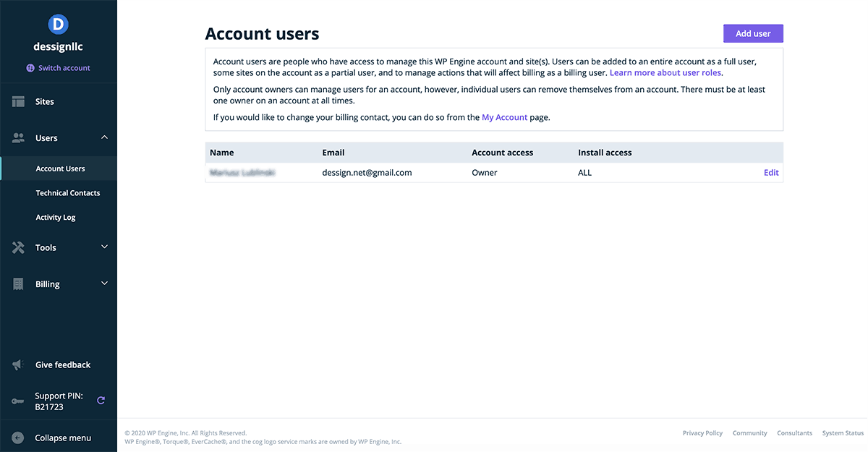Open Activity Log in the sidebar
The height and width of the screenshot is (452, 868).
tap(56, 218)
